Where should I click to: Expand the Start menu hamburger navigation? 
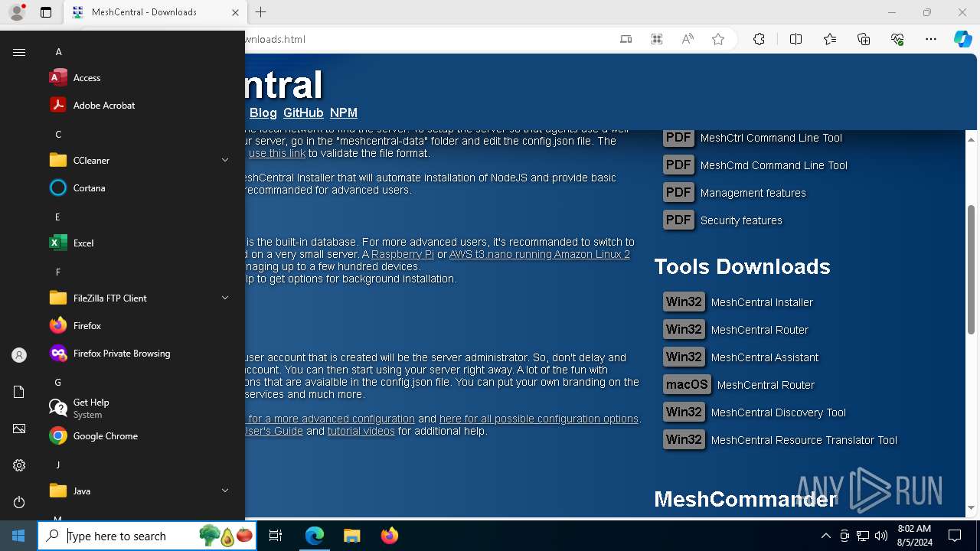click(x=19, y=52)
